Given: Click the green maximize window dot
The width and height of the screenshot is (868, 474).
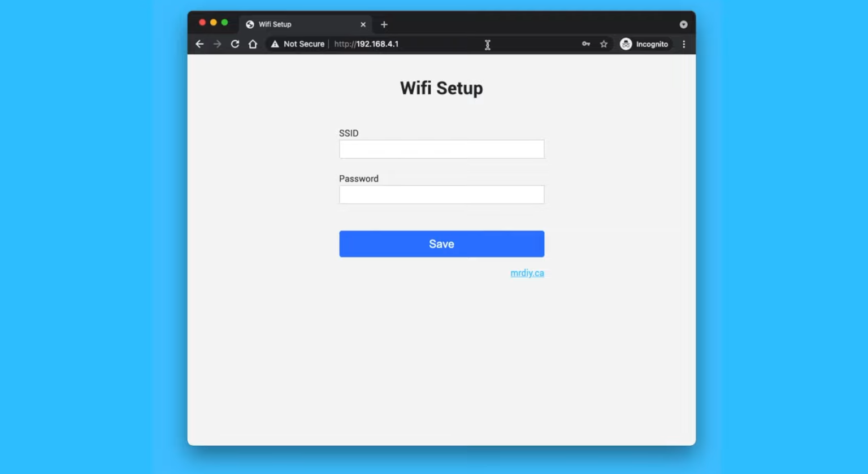Looking at the screenshot, I should [x=225, y=22].
